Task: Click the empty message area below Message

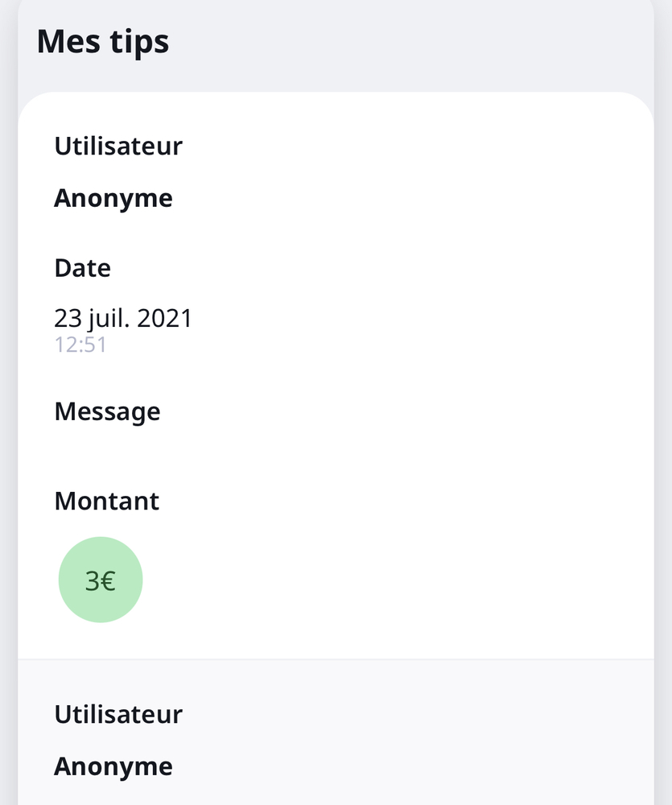Action: point(241,451)
